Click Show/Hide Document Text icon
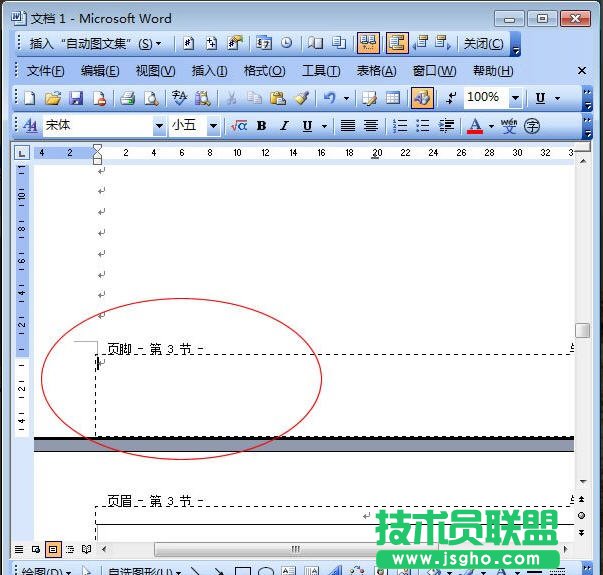 point(339,43)
